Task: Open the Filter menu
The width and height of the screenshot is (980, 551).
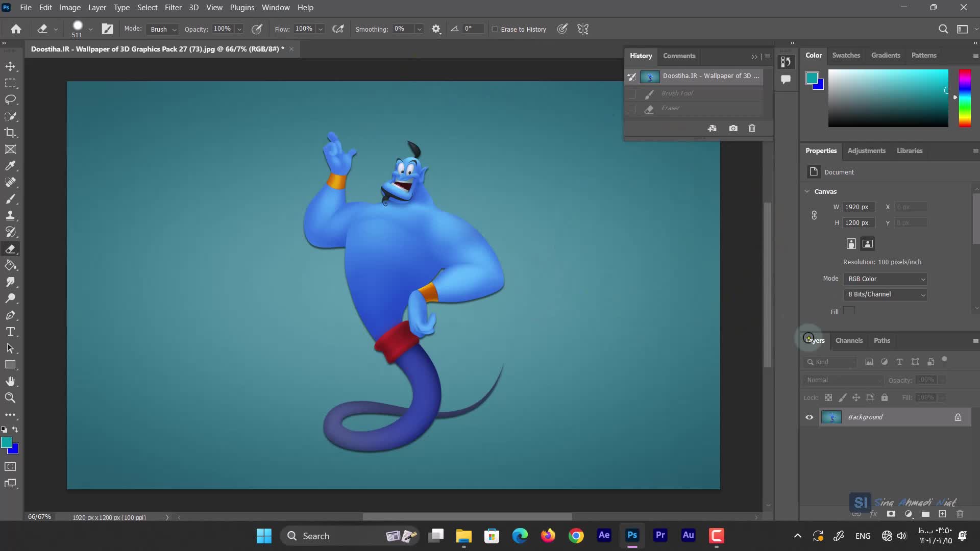Action: (x=173, y=8)
